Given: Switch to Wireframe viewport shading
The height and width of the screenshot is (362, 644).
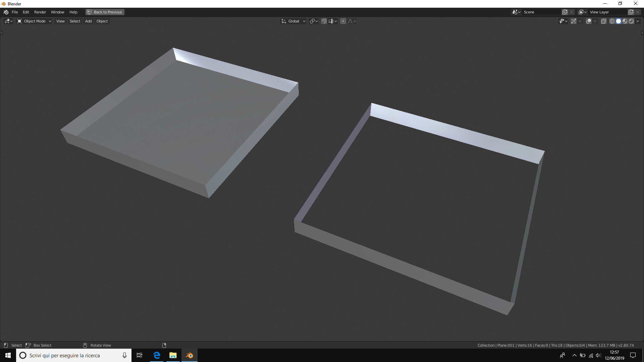Looking at the screenshot, I should coord(612,21).
